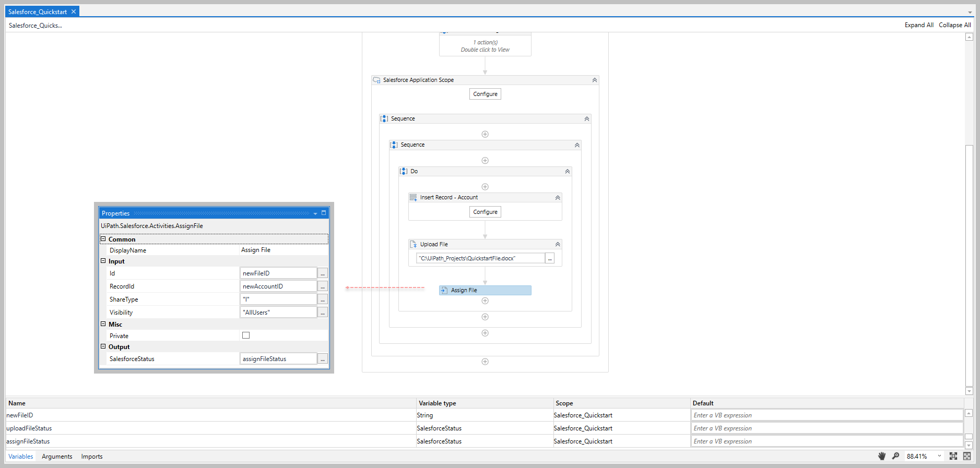Enable the Pan hand tool
This screenshot has height=468, width=980.
coord(882,456)
